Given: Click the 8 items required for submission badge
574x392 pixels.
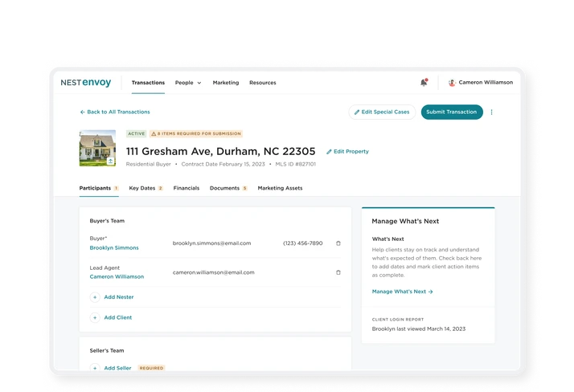Looking at the screenshot, I should (x=196, y=134).
